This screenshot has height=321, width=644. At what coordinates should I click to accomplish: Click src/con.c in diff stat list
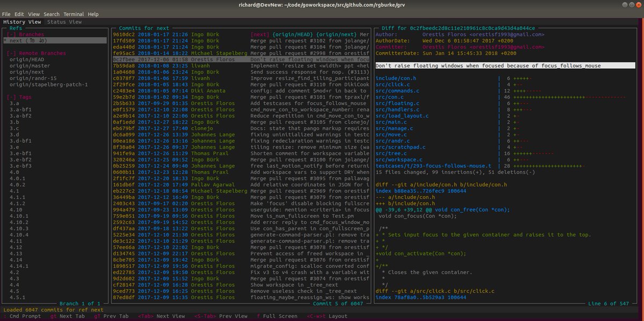click(390, 97)
